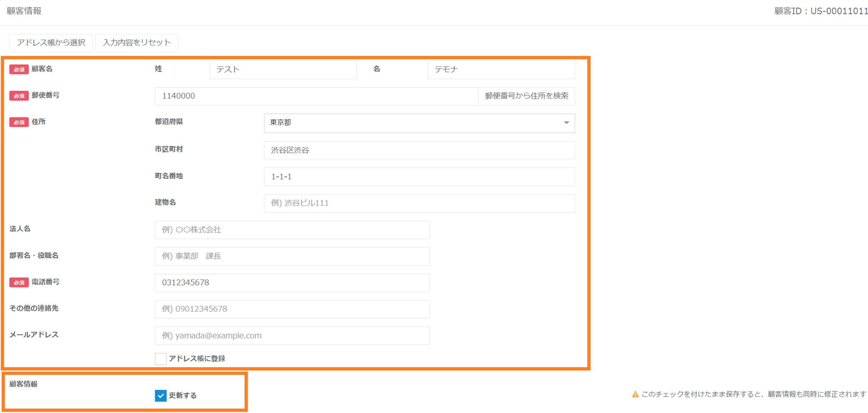868x413 pixels.
Task: Click the 建物名 input field
Action: pos(420,203)
